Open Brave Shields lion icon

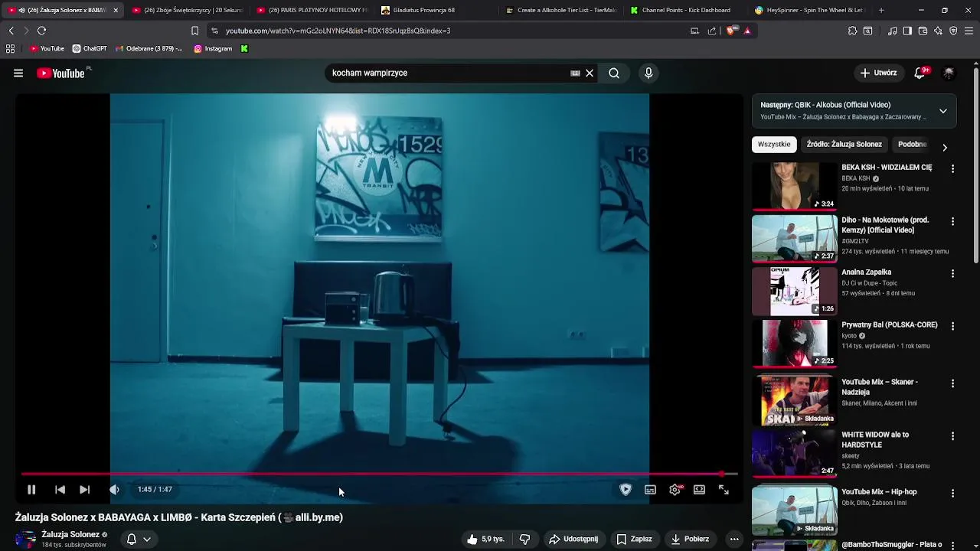pyautogui.click(x=730, y=31)
